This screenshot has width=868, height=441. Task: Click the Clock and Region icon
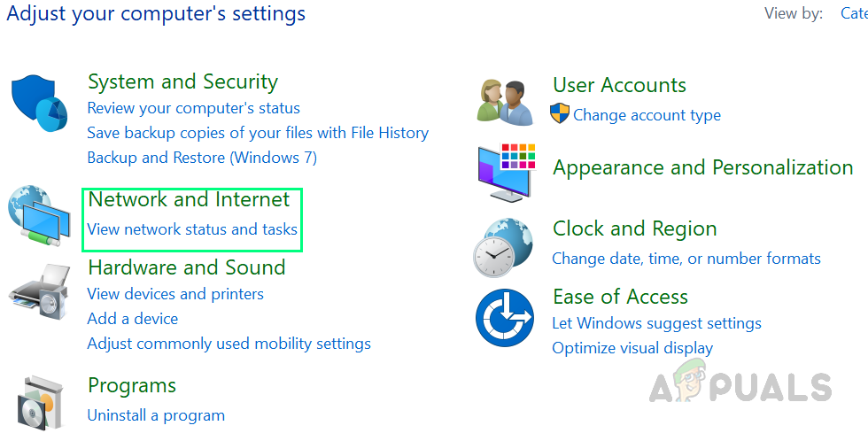[x=504, y=247]
